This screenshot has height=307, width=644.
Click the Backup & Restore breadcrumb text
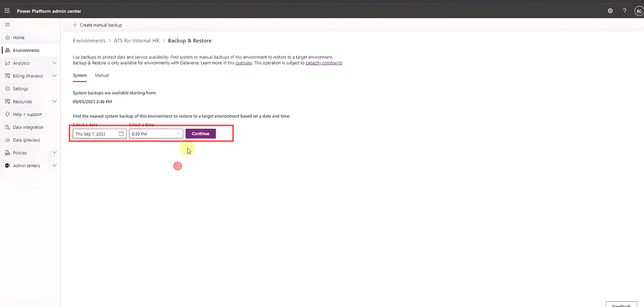(190, 41)
